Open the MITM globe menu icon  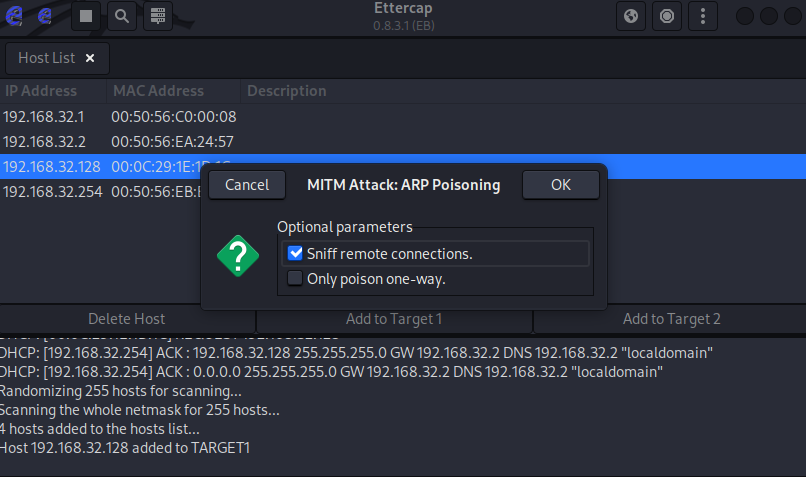tap(631, 16)
